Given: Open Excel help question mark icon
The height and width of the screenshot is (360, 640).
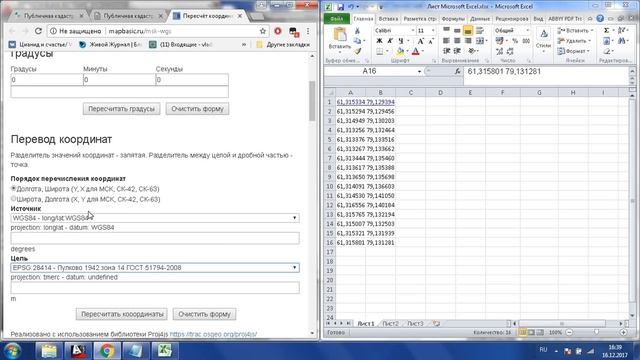Looking at the screenshot, I should 600,18.
